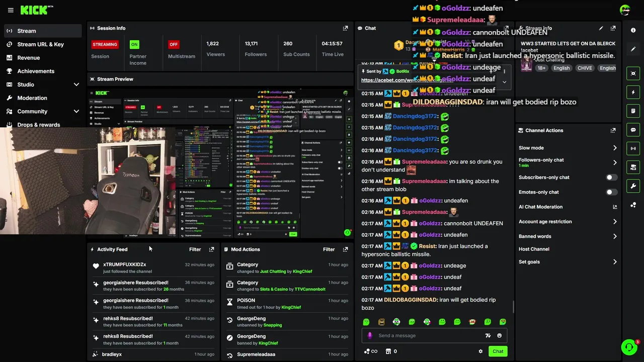The height and width of the screenshot is (362, 644).
Task: Toggle Emotes-only chat switch
Action: point(611,192)
